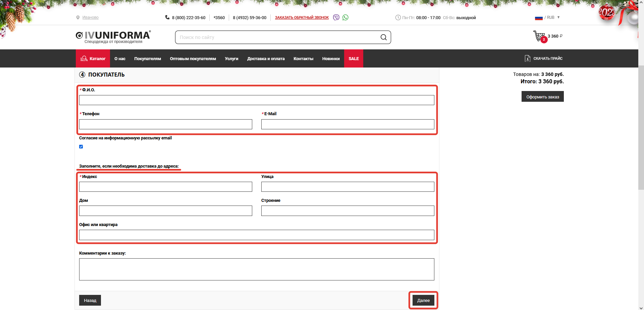Click into the E-Mail field
The height and width of the screenshot is (310, 644).
[347, 124]
